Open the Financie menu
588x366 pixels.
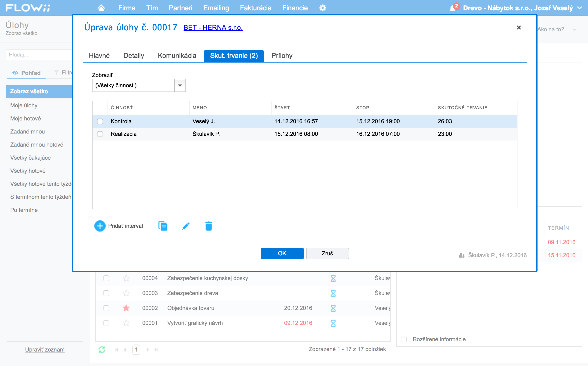pos(295,8)
